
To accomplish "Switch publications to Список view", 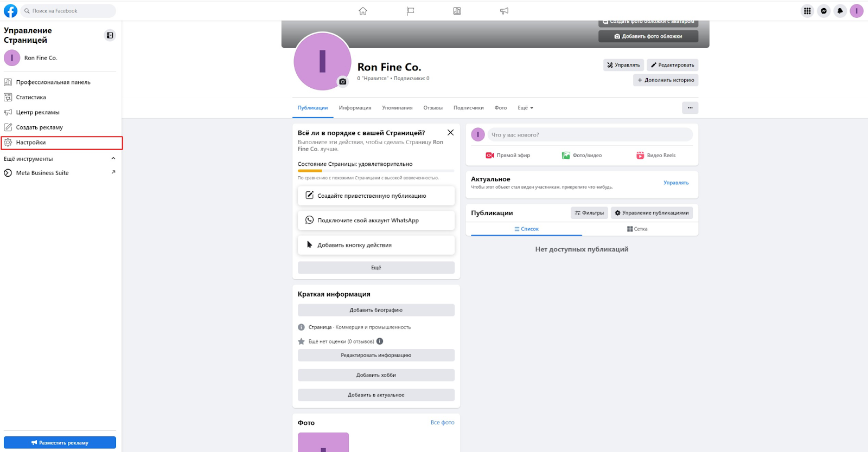I will pos(526,229).
